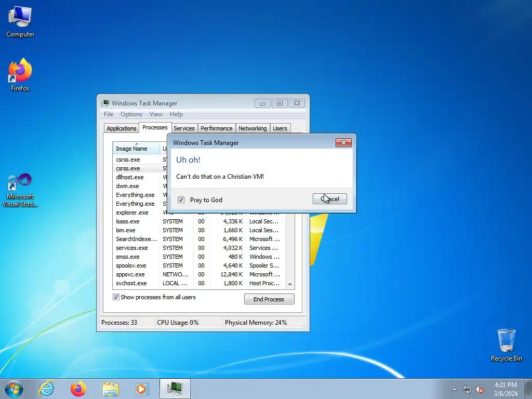This screenshot has height=399, width=532.
Task: Select the lsass.exe process row
Action: click(x=199, y=221)
